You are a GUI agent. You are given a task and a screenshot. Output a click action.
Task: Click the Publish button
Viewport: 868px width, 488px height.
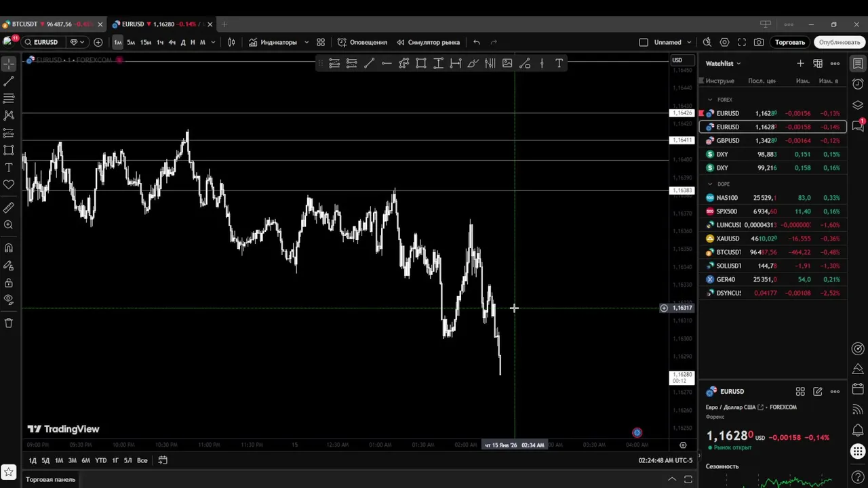coord(840,42)
